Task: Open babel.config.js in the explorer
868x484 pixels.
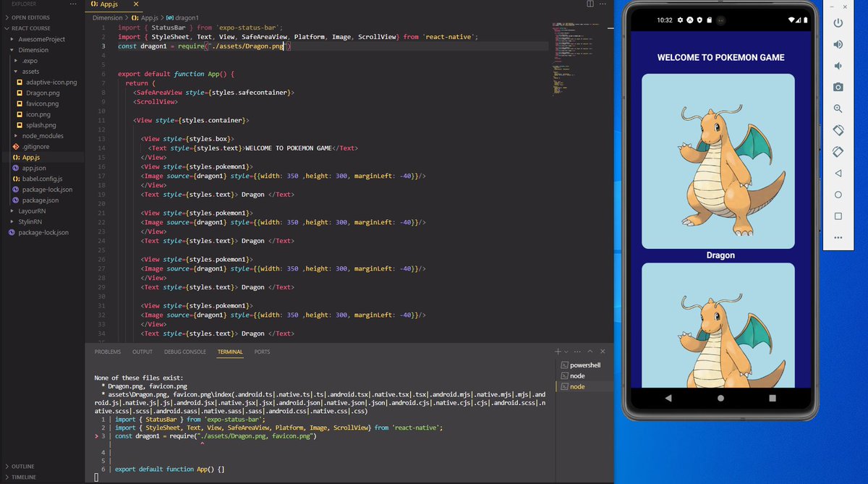Action: tap(42, 179)
